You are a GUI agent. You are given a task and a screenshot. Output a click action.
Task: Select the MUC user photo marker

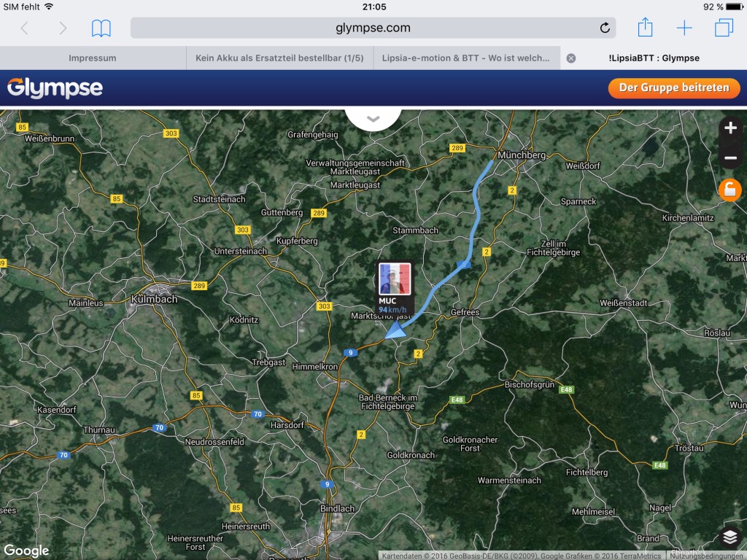[x=395, y=279]
